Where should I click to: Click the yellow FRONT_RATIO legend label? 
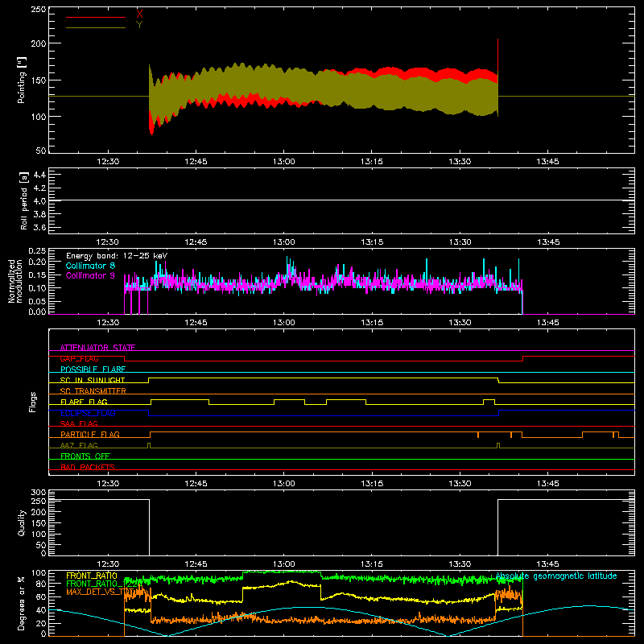tap(92, 576)
